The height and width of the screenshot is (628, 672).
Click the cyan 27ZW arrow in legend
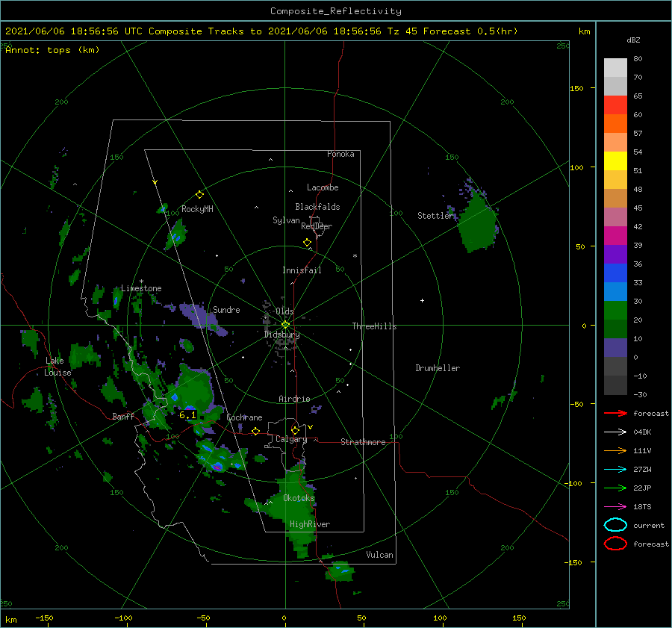pos(615,470)
